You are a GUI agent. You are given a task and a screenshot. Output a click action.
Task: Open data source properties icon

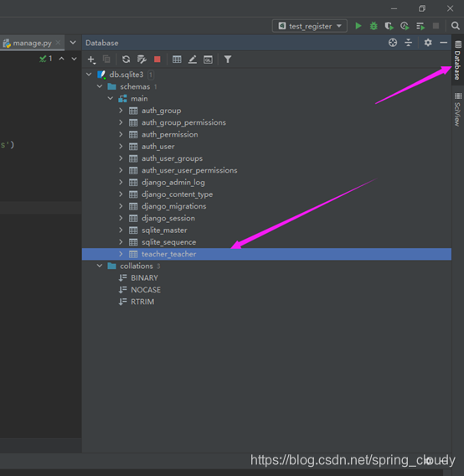(142, 59)
